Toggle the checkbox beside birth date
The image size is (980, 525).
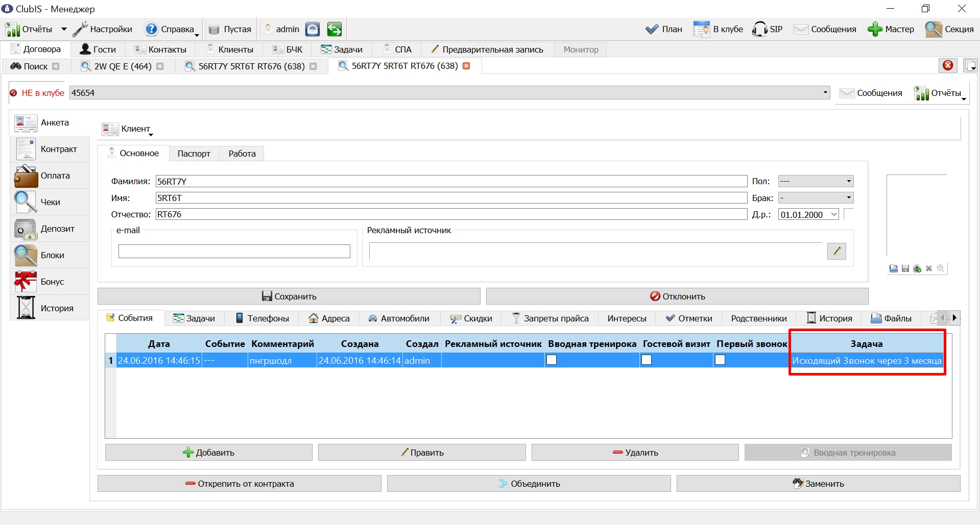(x=849, y=214)
